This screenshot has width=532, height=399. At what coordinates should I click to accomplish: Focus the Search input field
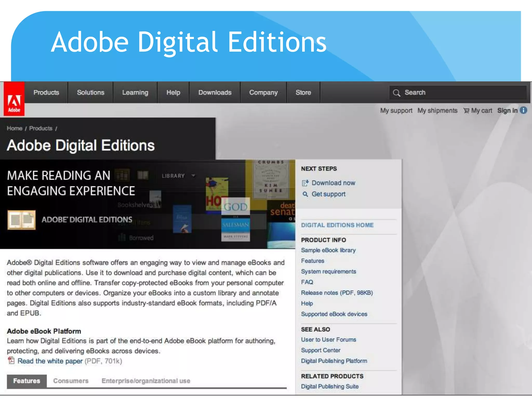[458, 92]
